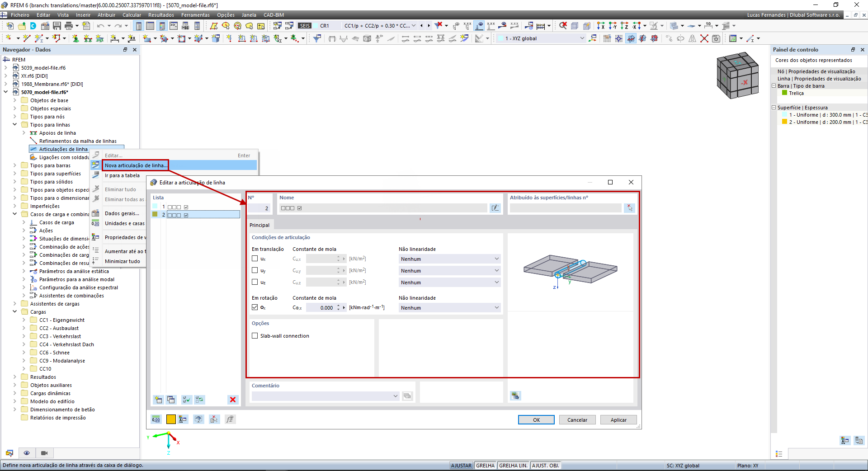Image resolution: width=868 pixels, height=471 pixels.
Task: Click the red X delete icon in second toolbar
Action: pos(704,38)
